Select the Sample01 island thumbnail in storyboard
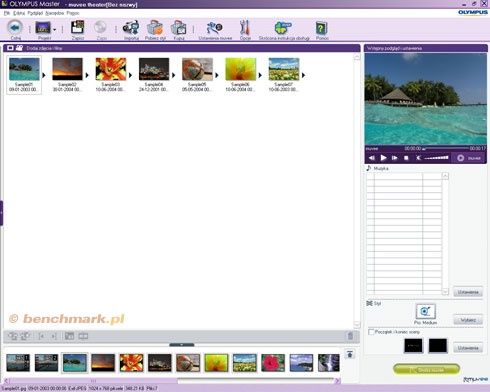Screen dimensions: 490x392 pyautogui.click(x=24, y=69)
